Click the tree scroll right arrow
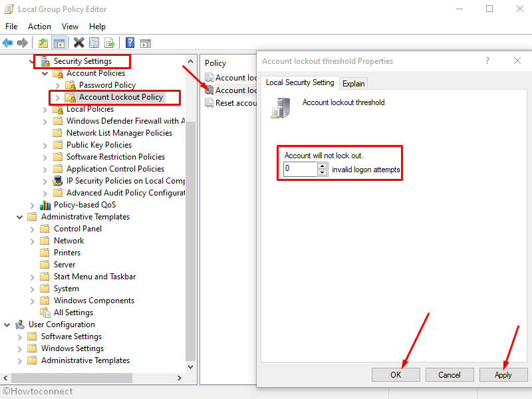This screenshot has width=532, height=399. [x=179, y=378]
